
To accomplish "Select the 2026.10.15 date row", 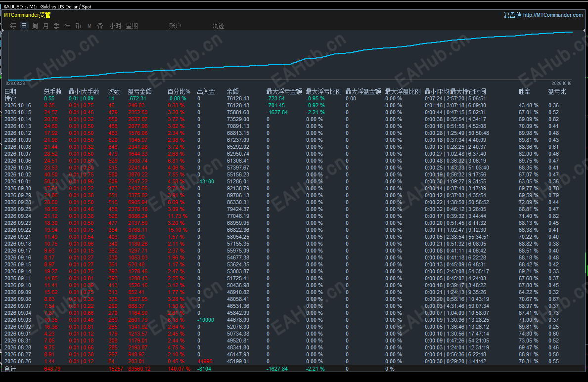I will coord(294,113).
